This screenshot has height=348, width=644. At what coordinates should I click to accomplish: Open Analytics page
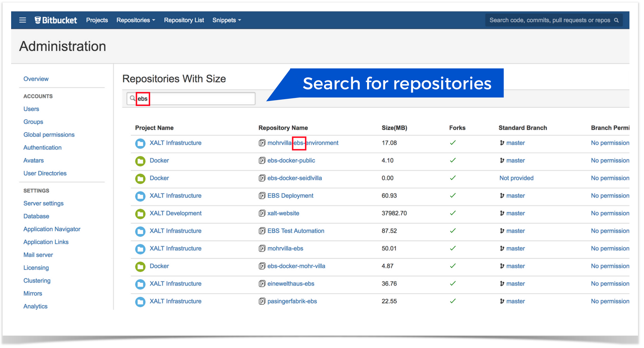point(36,306)
